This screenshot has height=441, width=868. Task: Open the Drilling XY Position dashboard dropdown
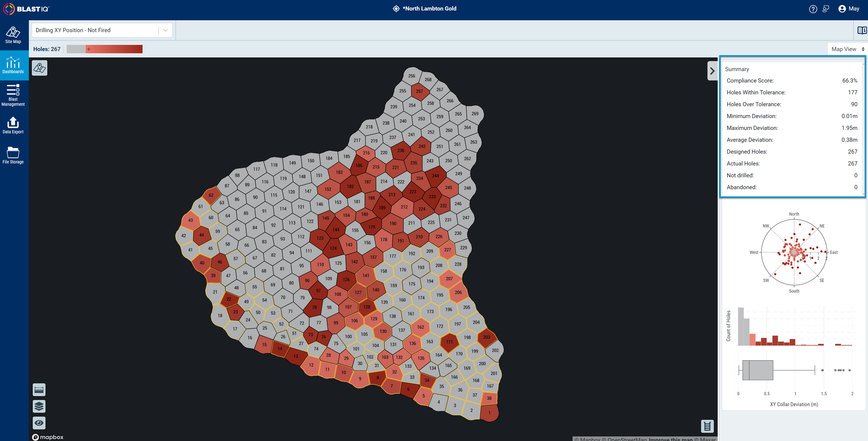pyautogui.click(x=102, y=30)
